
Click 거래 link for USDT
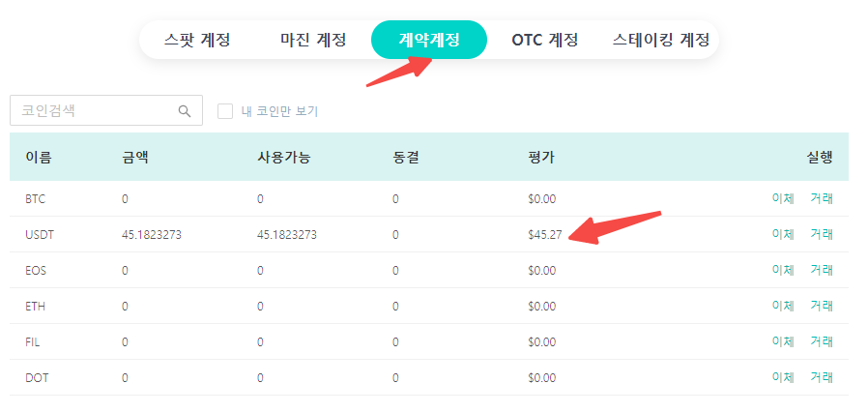(822, 234)
